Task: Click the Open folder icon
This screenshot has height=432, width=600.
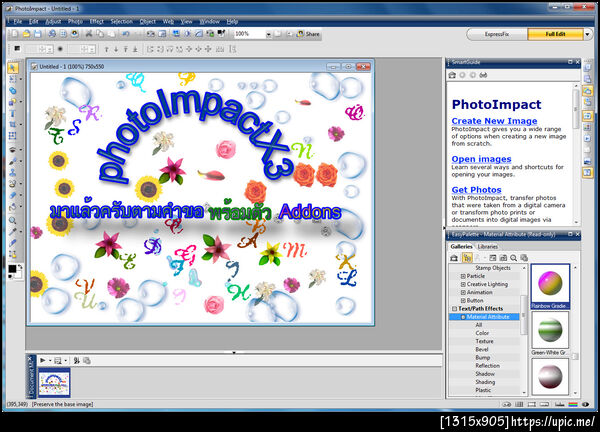Action: [x=26, y=34]
